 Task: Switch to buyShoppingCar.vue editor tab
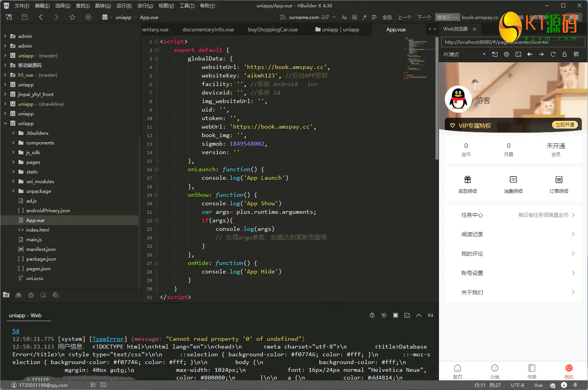[273, 29]
